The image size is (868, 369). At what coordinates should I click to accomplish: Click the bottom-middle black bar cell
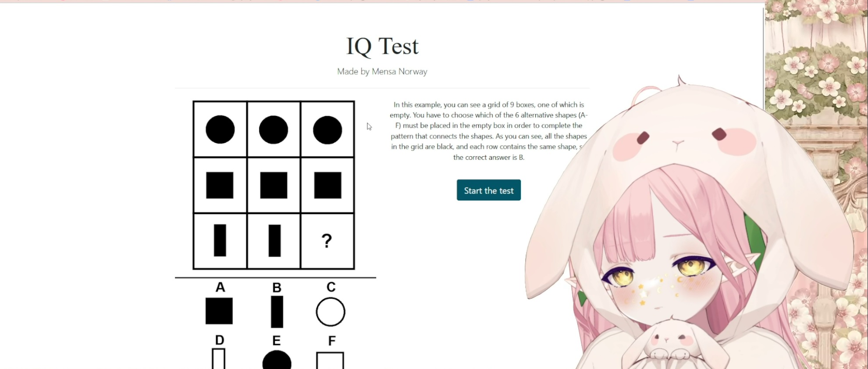[274, 241]
